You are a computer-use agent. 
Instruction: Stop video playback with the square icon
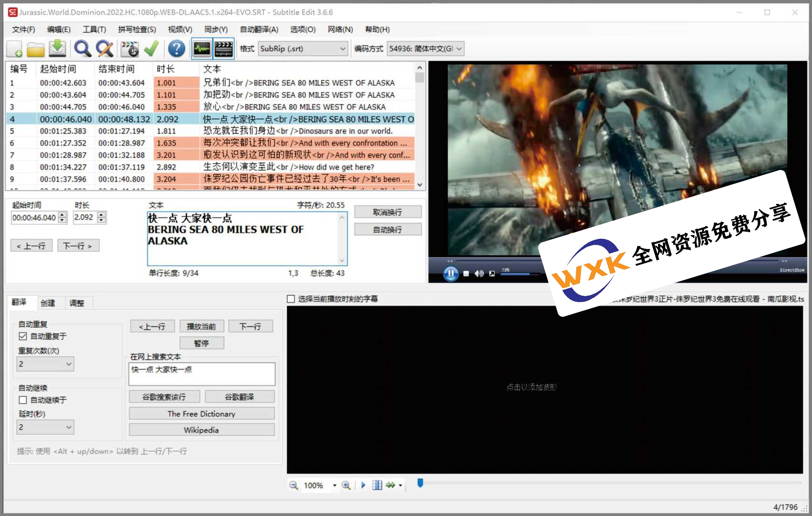point(466,274)
